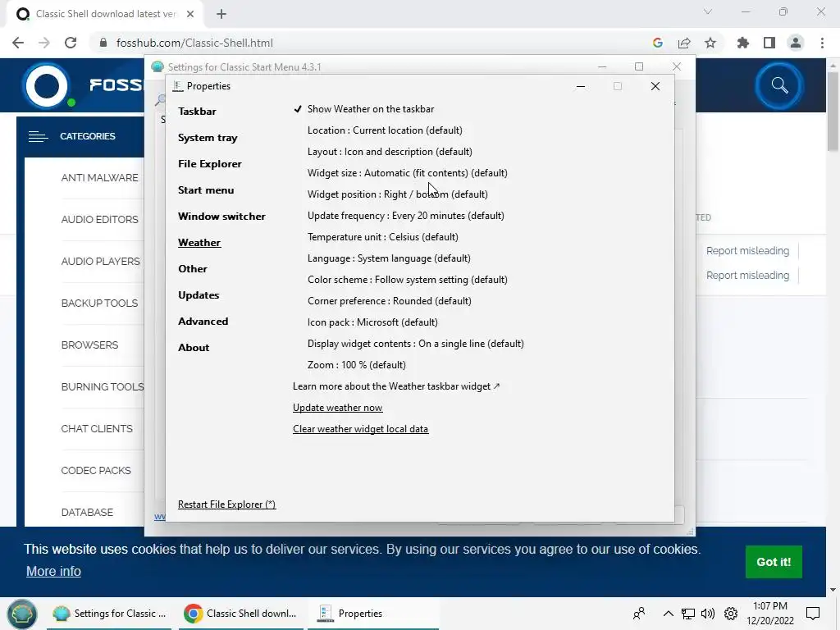Switch to Settings for Classic taskbar button
840x630 pixels.
click(x=110, y=614)
